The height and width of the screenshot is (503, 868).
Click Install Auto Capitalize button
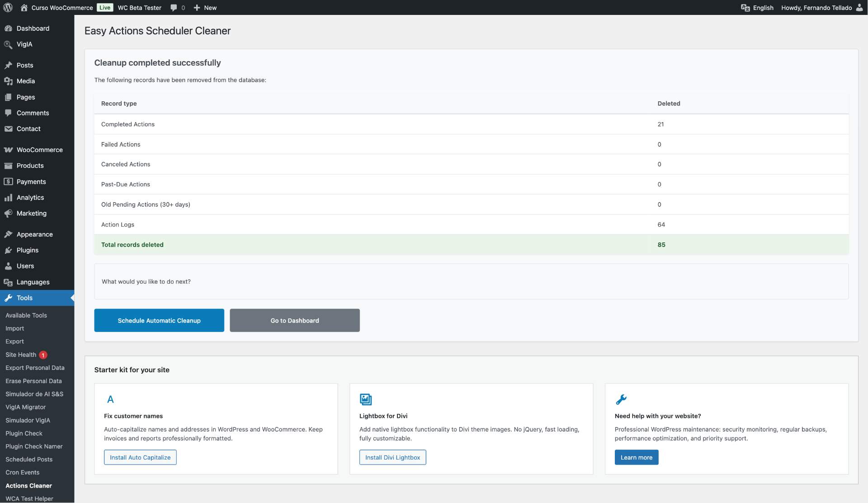click(x=140, y=457)
